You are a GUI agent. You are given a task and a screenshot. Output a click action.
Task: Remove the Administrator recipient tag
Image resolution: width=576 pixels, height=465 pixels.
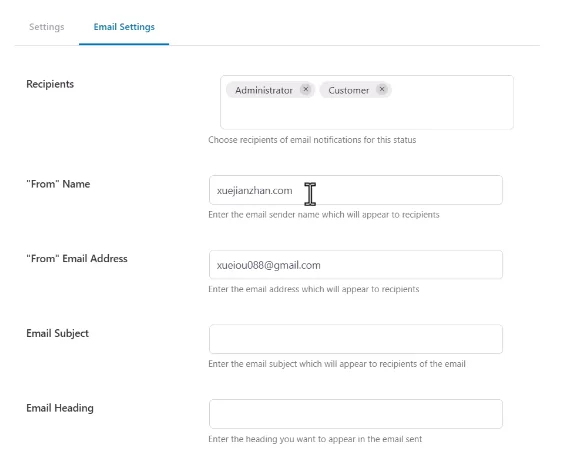(x=306, y=89)
